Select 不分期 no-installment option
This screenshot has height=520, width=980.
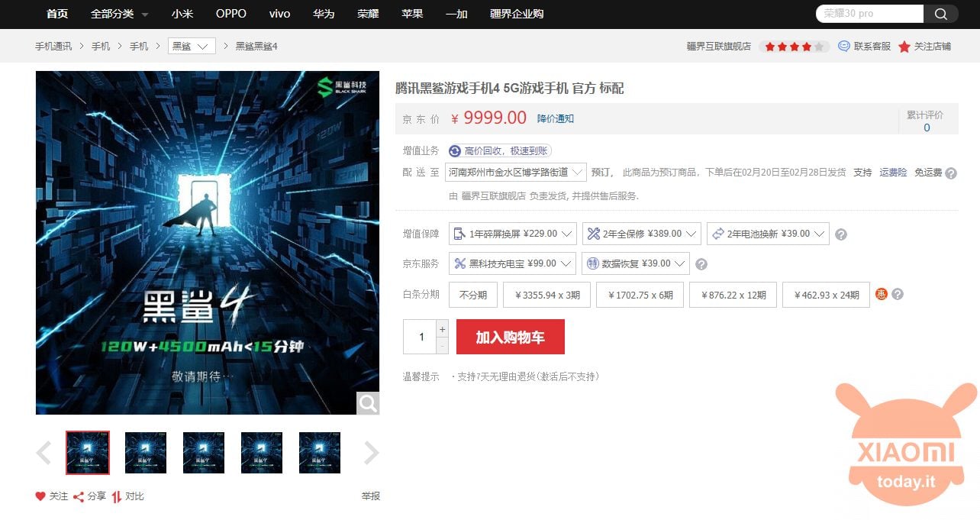(x=473, y=295)
